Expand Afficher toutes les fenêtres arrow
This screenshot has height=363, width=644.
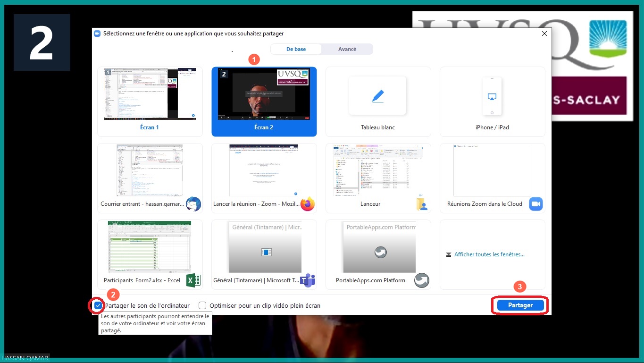click(448, 255)
